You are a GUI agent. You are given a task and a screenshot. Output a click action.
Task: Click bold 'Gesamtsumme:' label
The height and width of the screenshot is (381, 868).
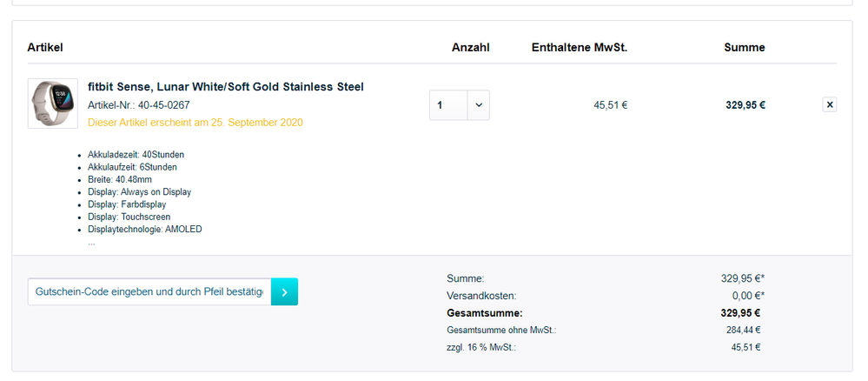pos(484,313)
